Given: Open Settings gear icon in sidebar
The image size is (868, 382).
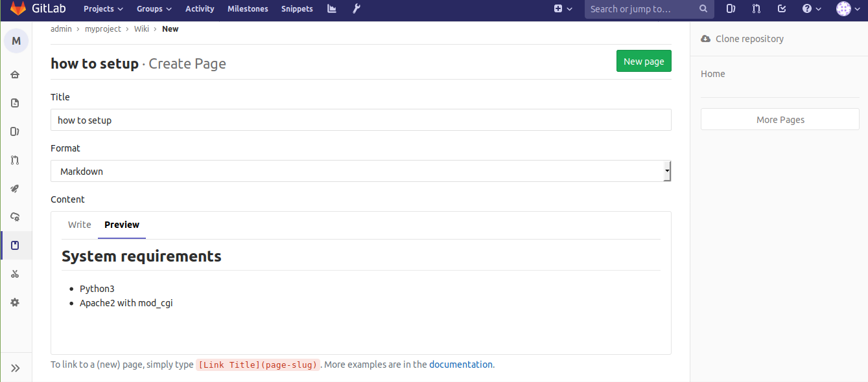Looking at the screenshot, I should pos(16,302).
